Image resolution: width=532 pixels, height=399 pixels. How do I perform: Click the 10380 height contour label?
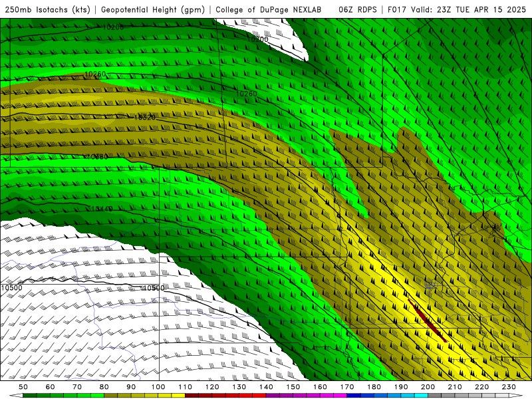pyautogui.click(x=97, y=156)
